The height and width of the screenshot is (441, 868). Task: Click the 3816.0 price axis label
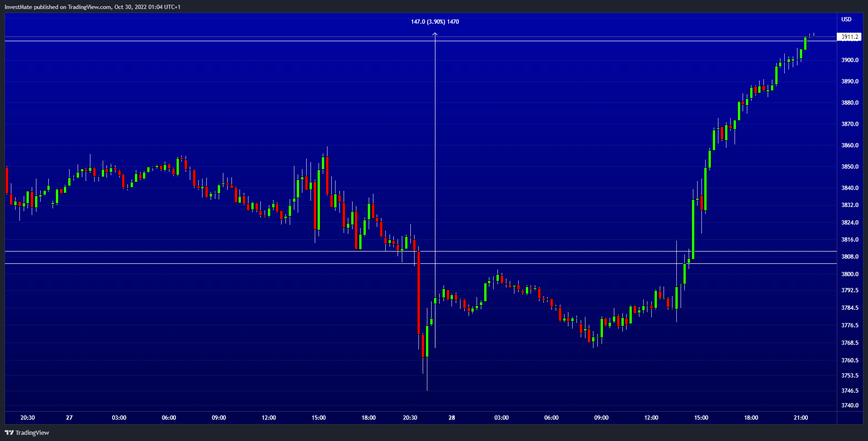pyautogui.click(x=850, y=240)
